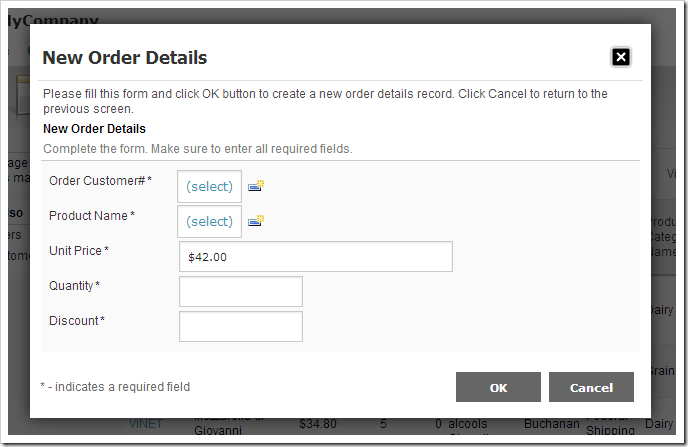Image resolution: width=688 pixels, height=447 pixels.
Task: Click the Discount field label
Action: point(74,320)
